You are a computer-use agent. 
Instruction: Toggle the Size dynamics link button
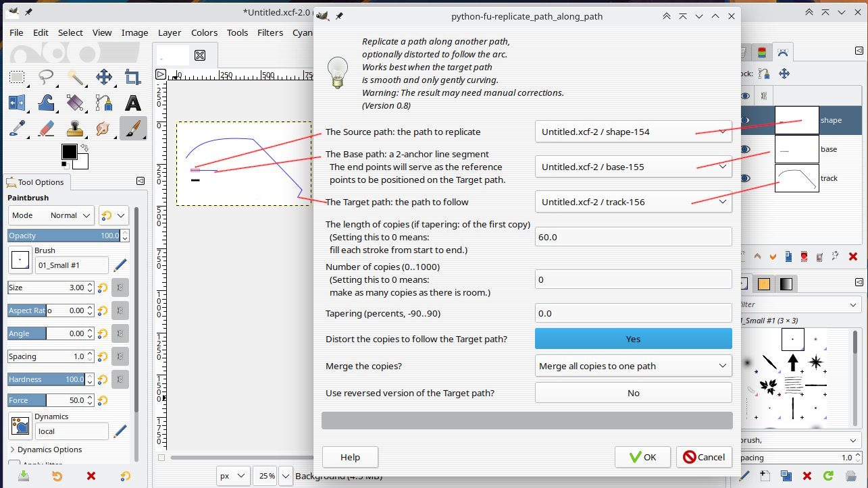pyautogui.click(x=120, y=288)
